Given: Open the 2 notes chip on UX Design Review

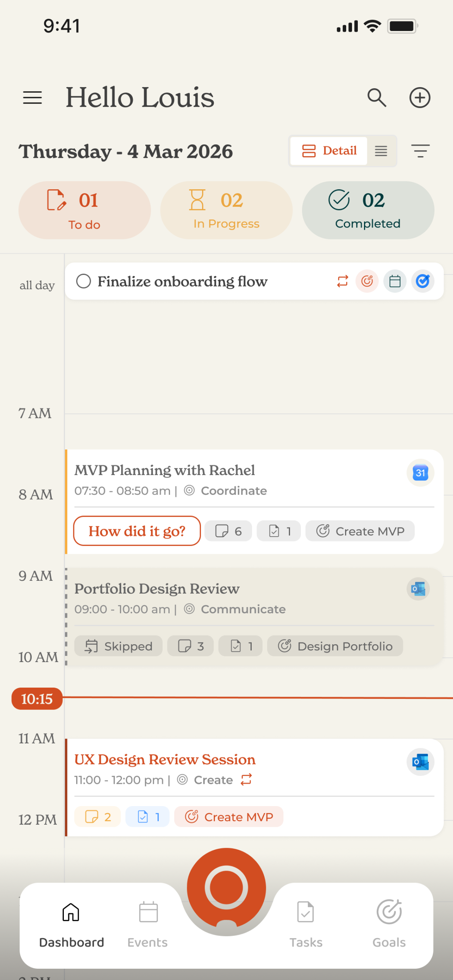Looking at the screenshot, I should (97, 816).
